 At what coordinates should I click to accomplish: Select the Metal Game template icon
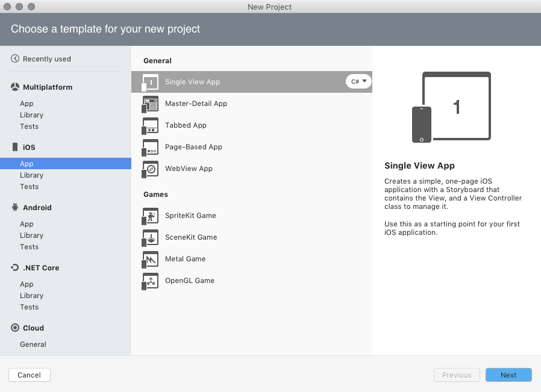pyautogui.click(x=150, y=259)
